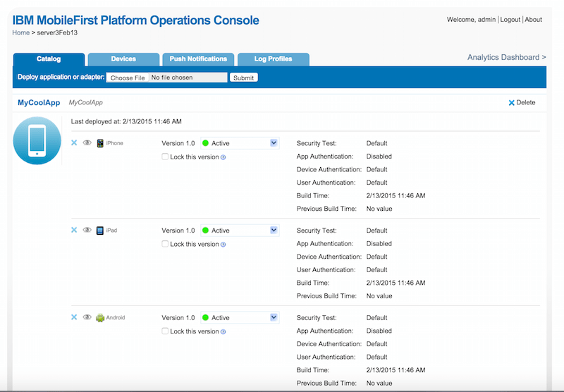
Task: Click the 'Last deployed at: 2/13/2015 11:46 AM' text
Action: tap(126, 121)
